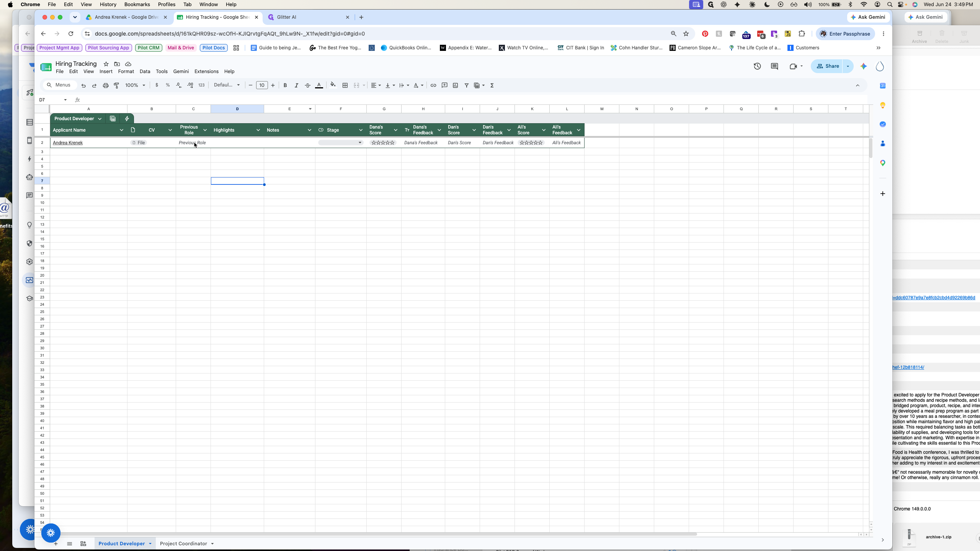Open Google Keep side panel icon
The height and width of the screenshot is (551, 980).
(882, 105)
